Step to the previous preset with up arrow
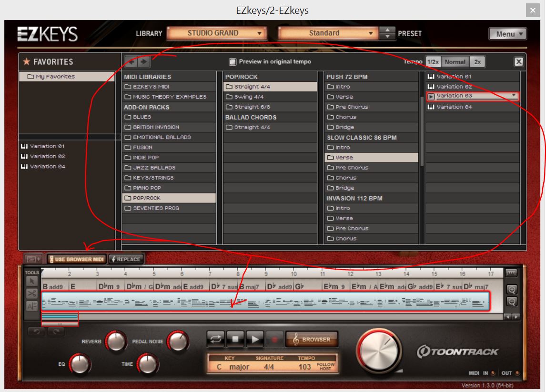 click(387, 30)
